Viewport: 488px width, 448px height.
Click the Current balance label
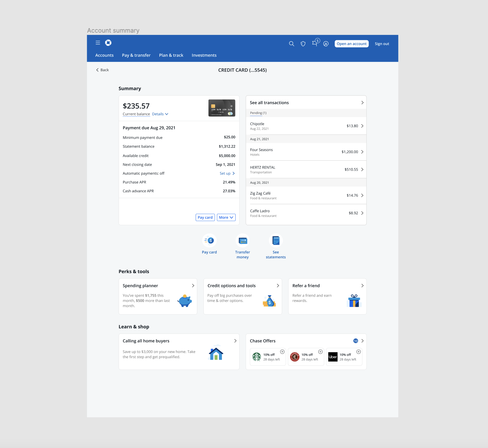(x=136, y=114)
